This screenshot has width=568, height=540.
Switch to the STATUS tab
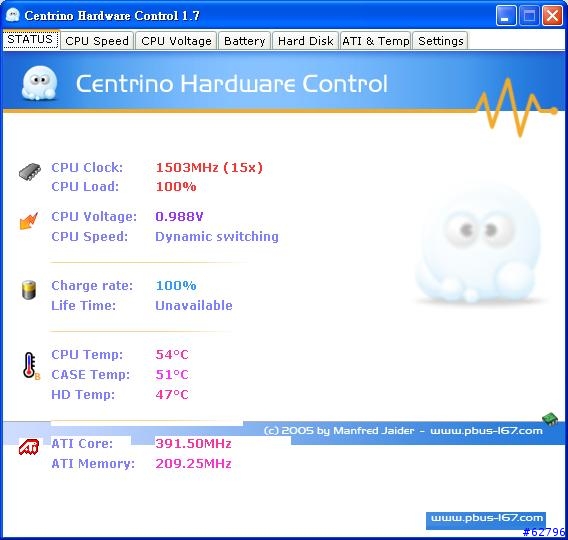(30, 39)
